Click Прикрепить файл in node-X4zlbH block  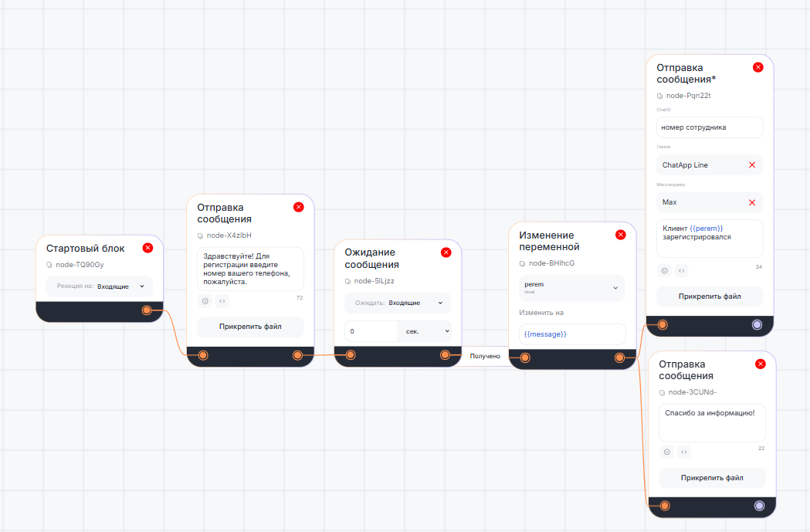tap(250, 327)
